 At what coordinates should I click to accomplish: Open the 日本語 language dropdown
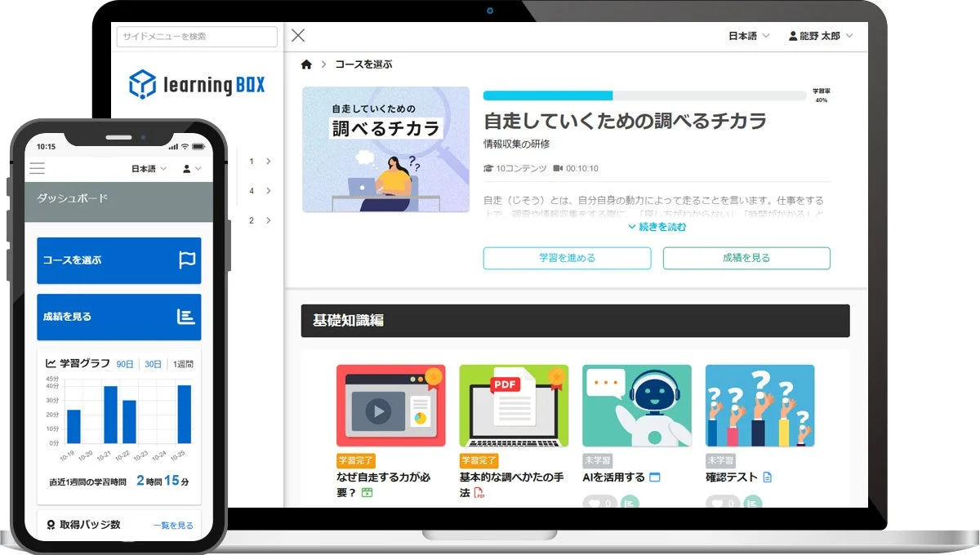(x=747, y=36)
